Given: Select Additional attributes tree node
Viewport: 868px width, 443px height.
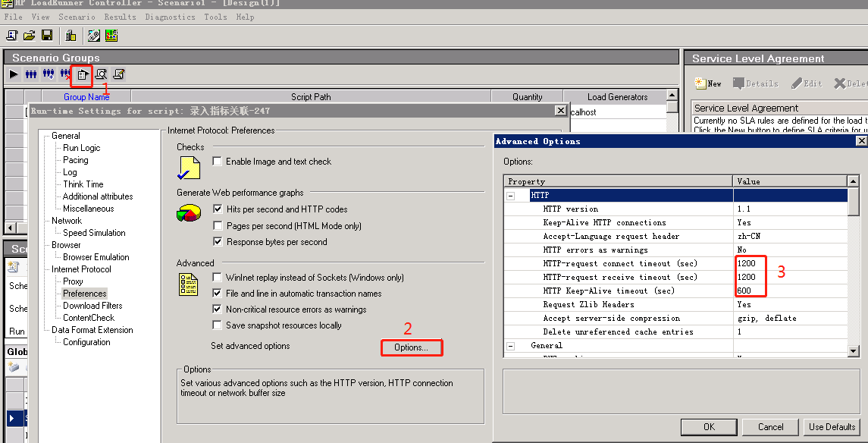Looking at the screenshot, I should click(x=98, y=196).
